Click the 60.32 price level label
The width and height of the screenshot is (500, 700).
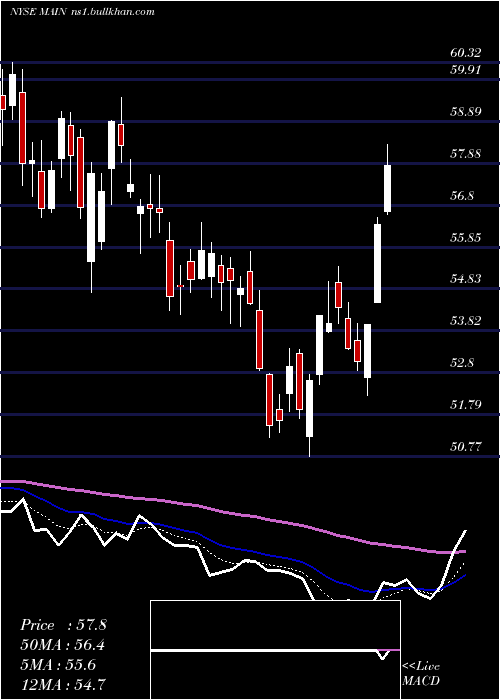tap(466, 53)
